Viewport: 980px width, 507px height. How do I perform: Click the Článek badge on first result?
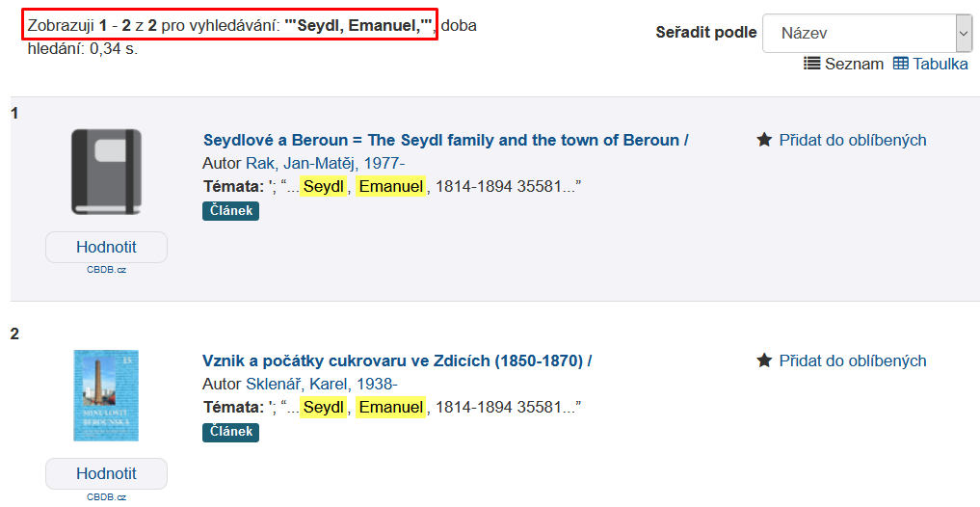pyautogui.click(x=230, y=211)
